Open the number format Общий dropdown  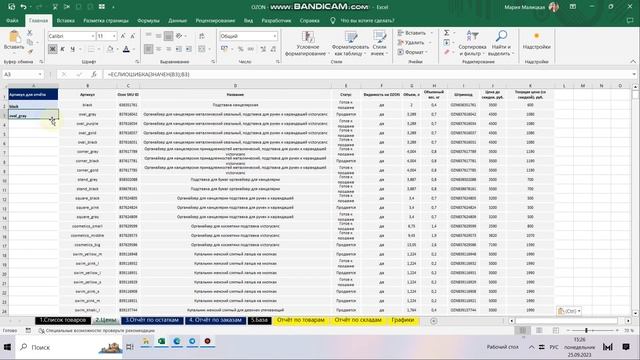275,36
